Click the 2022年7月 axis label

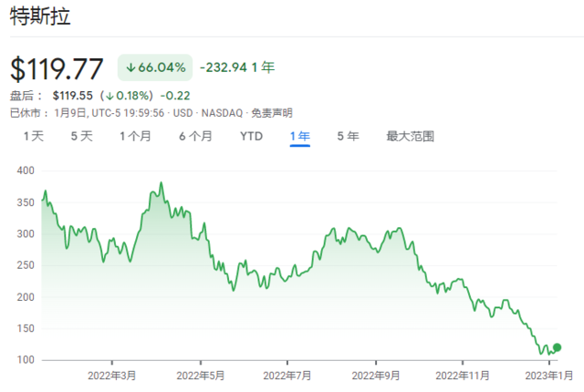tap(287, 376)
